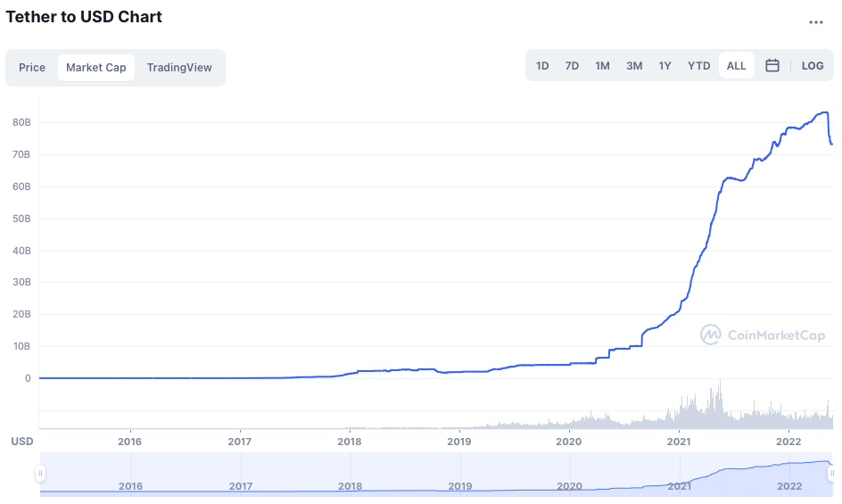
Task: Click the 2021 x-axis label on chart
Action: 679,442
